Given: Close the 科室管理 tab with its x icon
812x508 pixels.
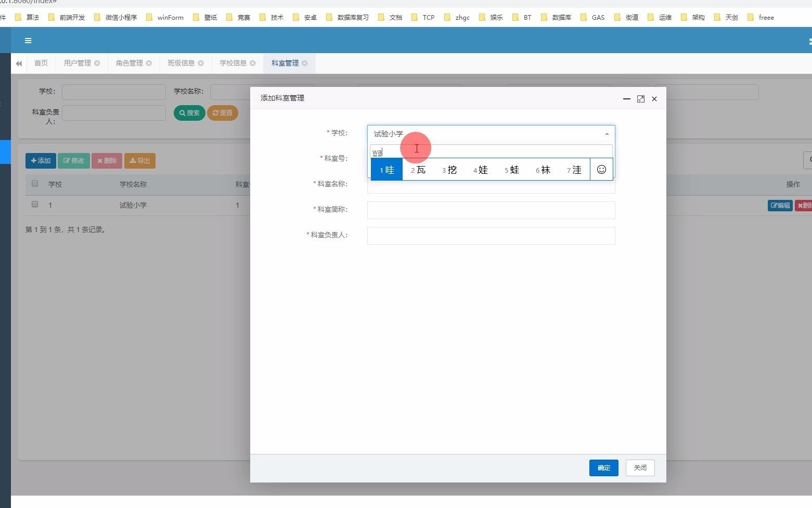Looking at the screenshot, I should 305,63.
